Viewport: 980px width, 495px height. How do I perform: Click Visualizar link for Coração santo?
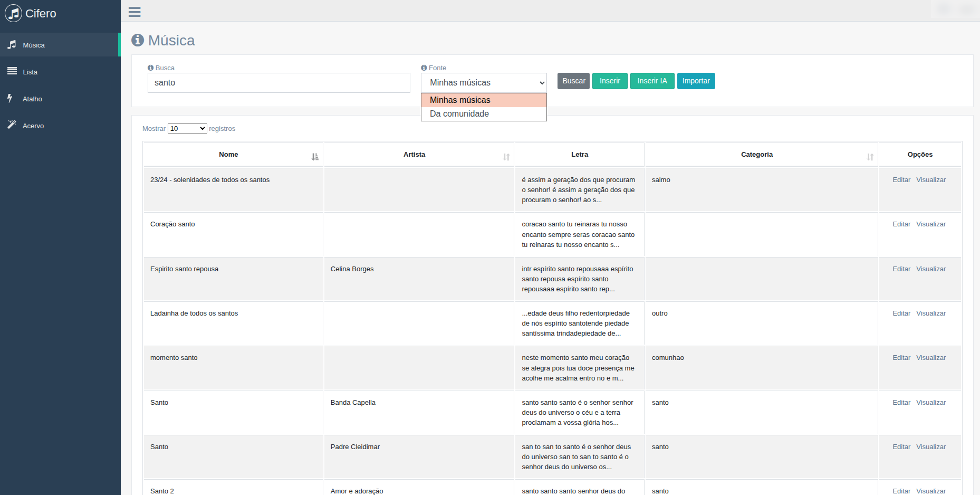tap(930, 224)
